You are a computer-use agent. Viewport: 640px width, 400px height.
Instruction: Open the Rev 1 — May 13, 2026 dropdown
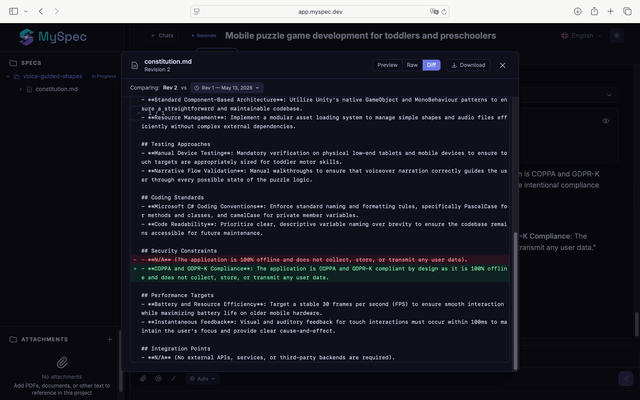[227, 88]
